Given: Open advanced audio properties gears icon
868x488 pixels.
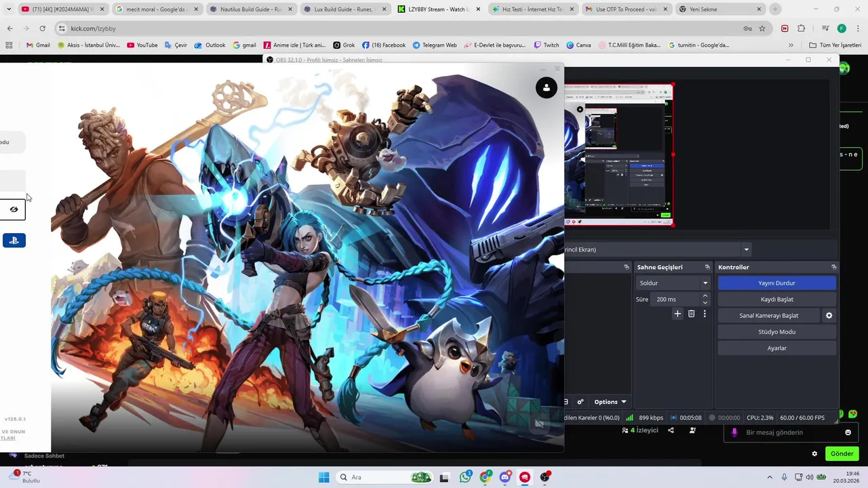Looking at the screenshot, I should 580,402.
